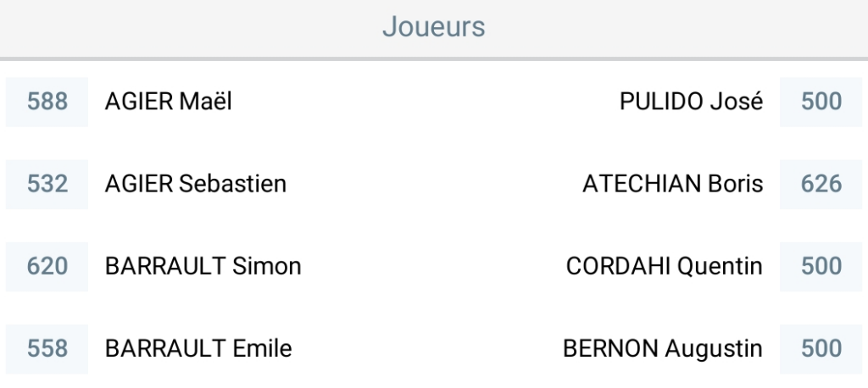Select the 620 points badge
This screenshot has width=868, height=388.
[47, 266]
